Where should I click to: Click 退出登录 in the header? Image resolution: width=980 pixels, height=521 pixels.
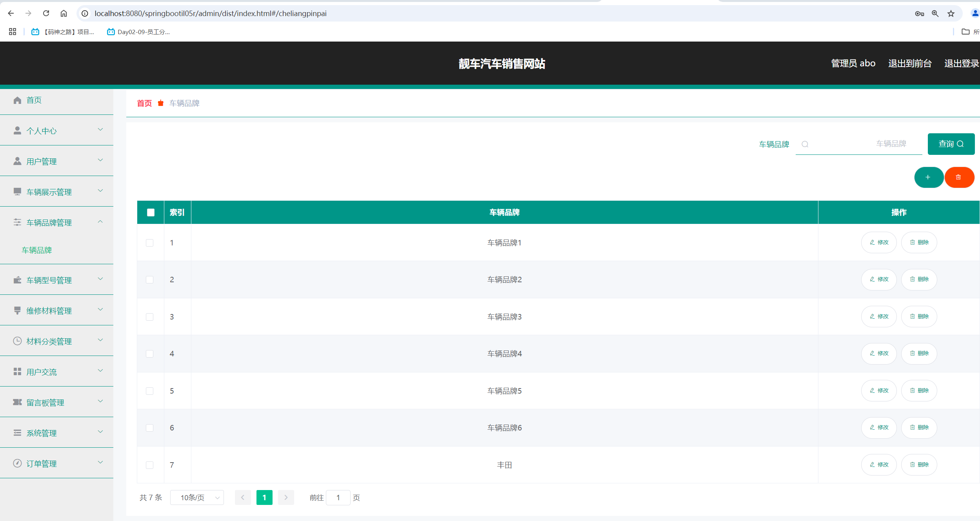pos(962,63)
